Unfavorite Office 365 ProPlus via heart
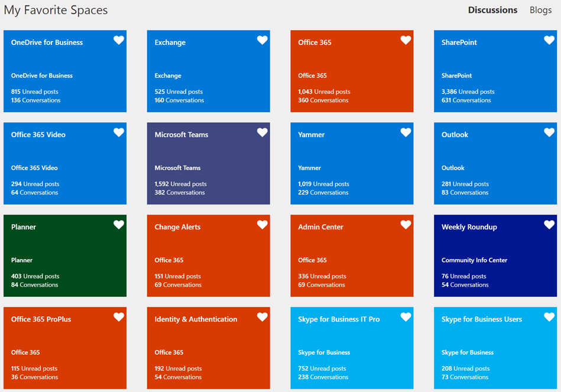 (119, 317)
